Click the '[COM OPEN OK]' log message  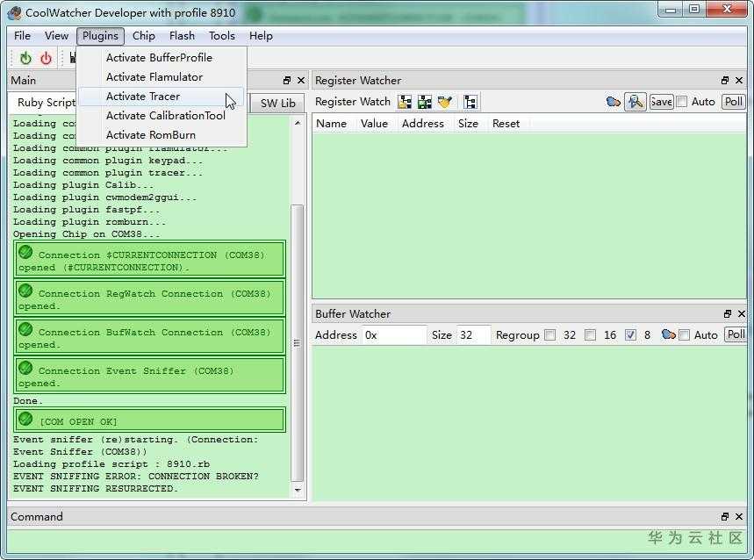click(x=149, y=420)
